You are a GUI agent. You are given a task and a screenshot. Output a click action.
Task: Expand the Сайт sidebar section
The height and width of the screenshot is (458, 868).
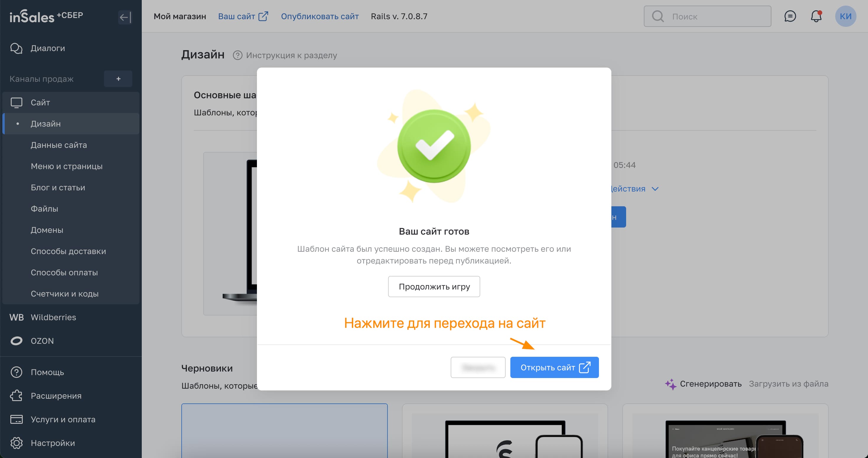[40, 102]
